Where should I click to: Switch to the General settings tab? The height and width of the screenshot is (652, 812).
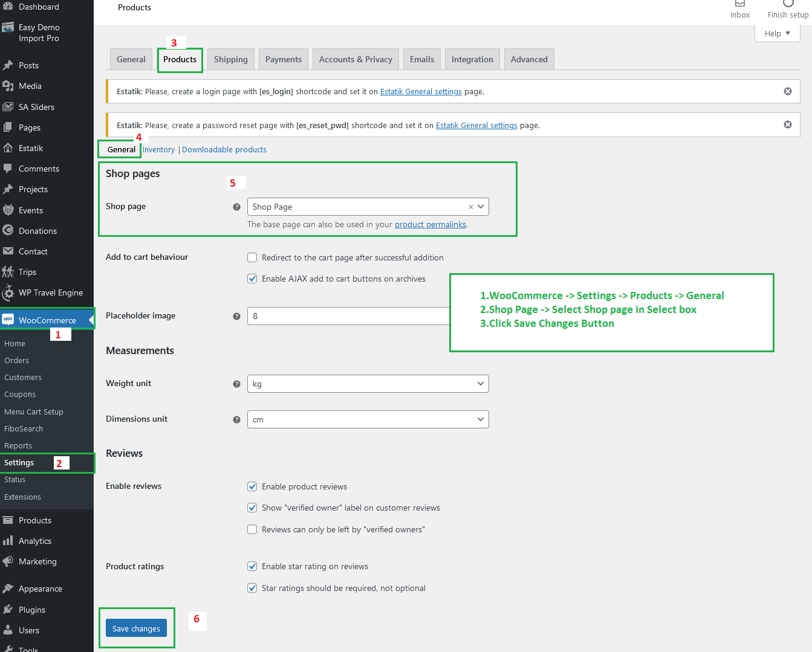131,59
